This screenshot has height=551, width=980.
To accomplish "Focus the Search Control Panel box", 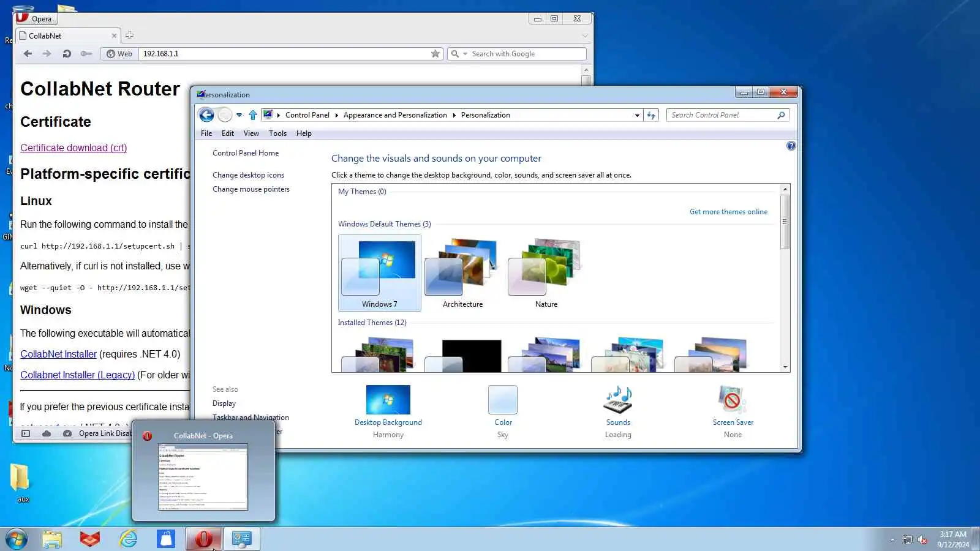I will [722, 115].
